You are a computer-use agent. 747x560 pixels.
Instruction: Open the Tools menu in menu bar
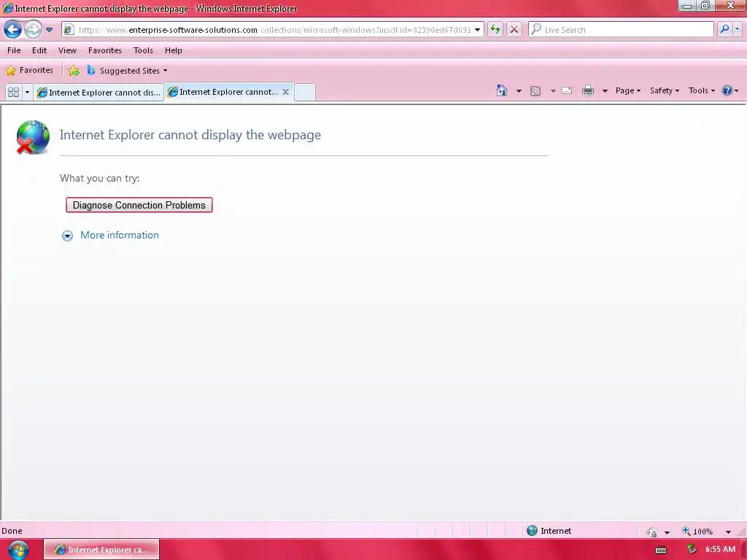click(143, 50)
